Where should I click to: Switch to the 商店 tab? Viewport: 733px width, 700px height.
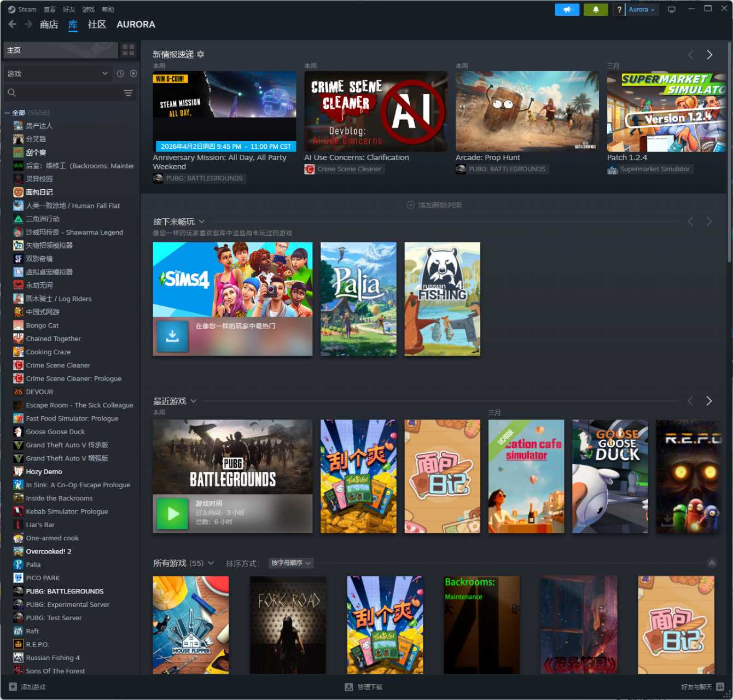click(x=49, y=25)
